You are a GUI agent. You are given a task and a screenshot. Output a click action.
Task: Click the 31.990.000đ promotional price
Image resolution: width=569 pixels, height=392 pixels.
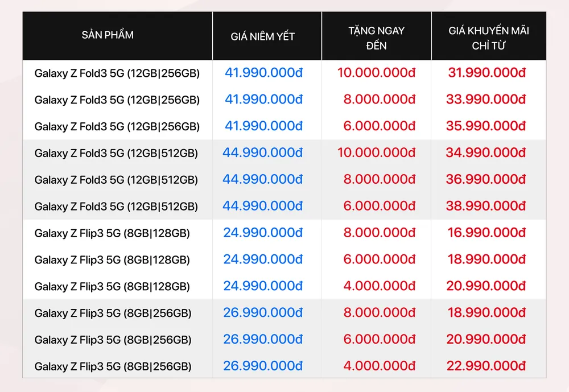point(485,73)
